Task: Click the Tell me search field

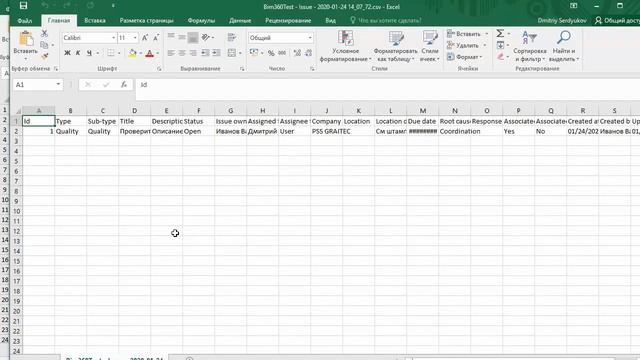Action: pyautogui.click(x=386, y=20)
